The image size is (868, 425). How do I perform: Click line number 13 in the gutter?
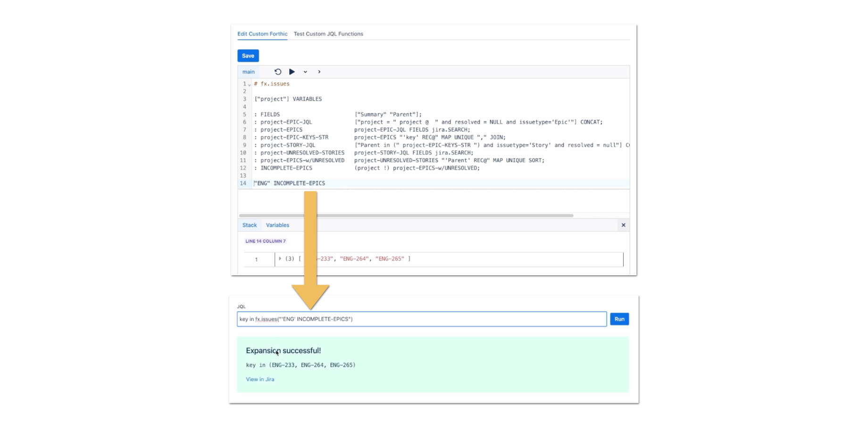[x=243, y=176]
